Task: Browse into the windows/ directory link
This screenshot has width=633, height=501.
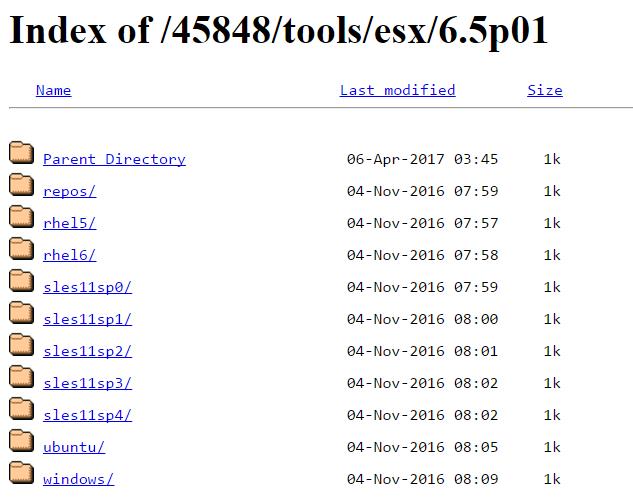Action: (78, 479)
